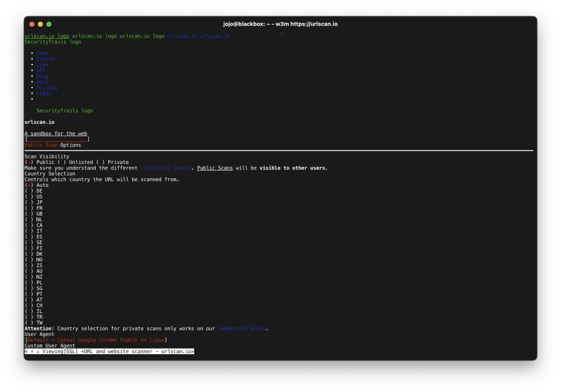Select the Private visibility radio
The image size is (561, 392).
point(101,162)
